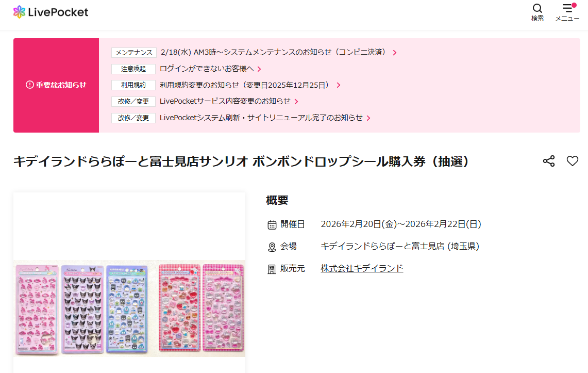The height and width of the screenshot is (373, 588).
Task: Click the メンテナンス category tag
Action: coord(133,53)
